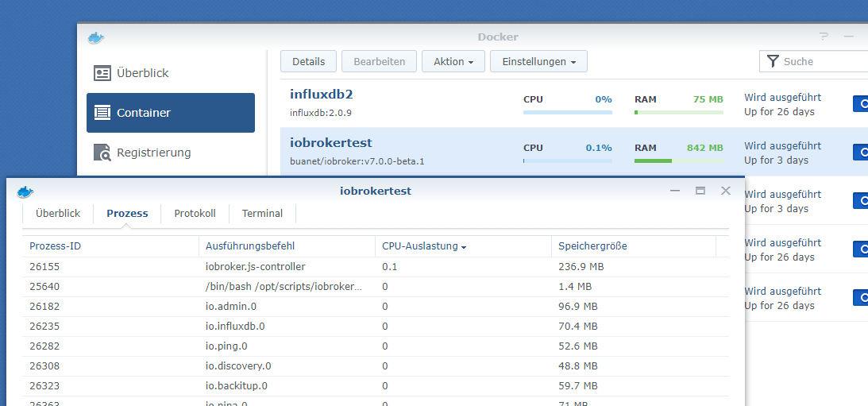868x406 pixels.
Task: Click the whale icon in iobrokertest window
Action: pyautogui.click(x=25, y=191)
